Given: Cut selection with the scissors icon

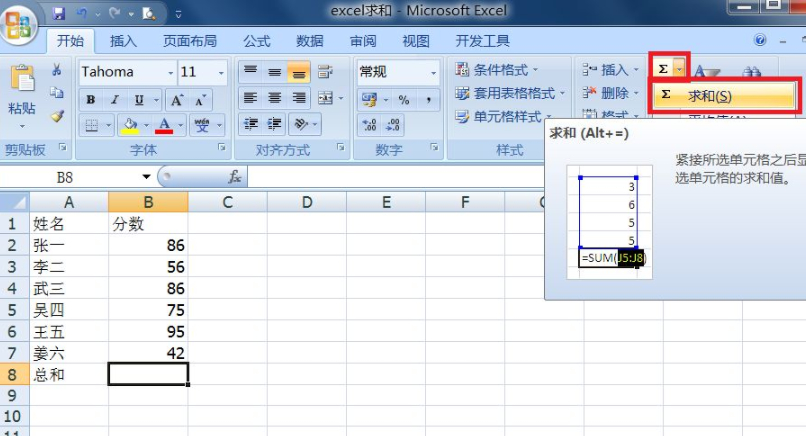Looking at the screenshot, I should (x=57, y=69).
